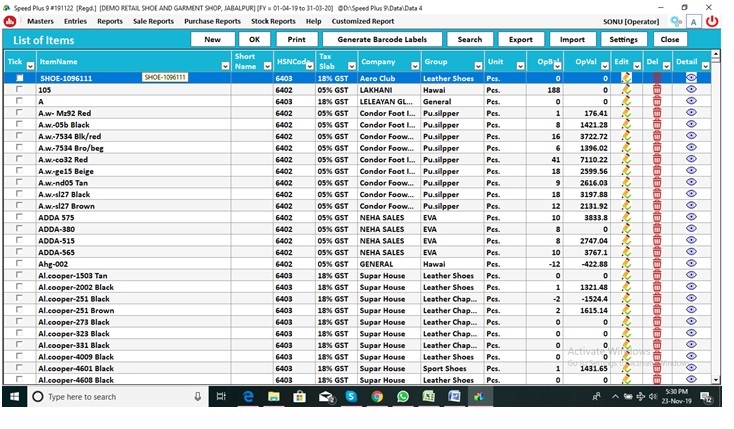The width and height of the screenshot is (734, 429).
Task: Edit the item 105 using pencil icon
Action: 626,89
